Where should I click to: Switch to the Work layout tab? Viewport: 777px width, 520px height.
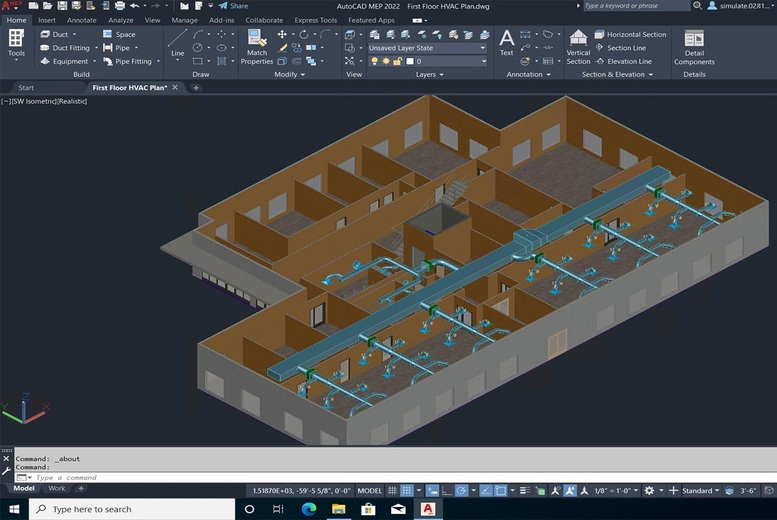(x=56, y=488)
